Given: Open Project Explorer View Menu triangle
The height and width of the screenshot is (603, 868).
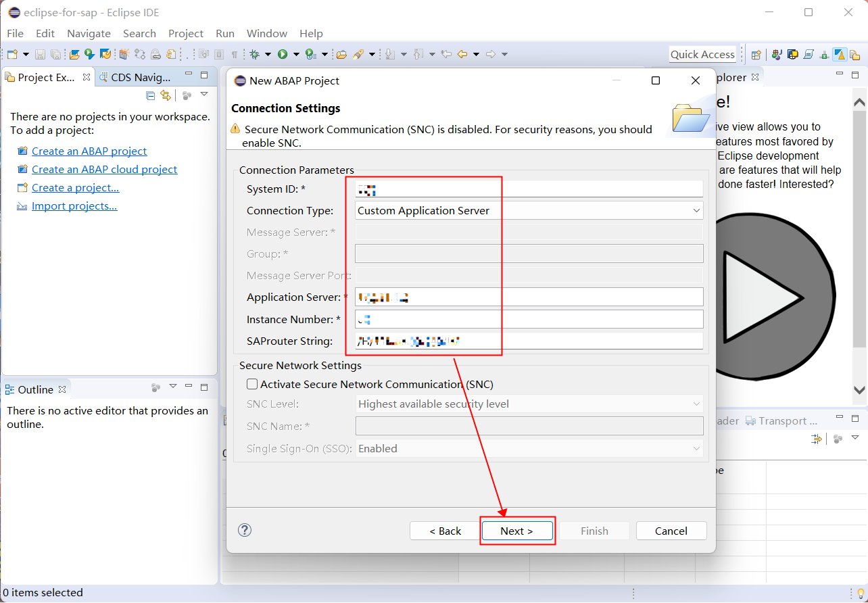Looking at the screenshot, I should click(204, 95).
